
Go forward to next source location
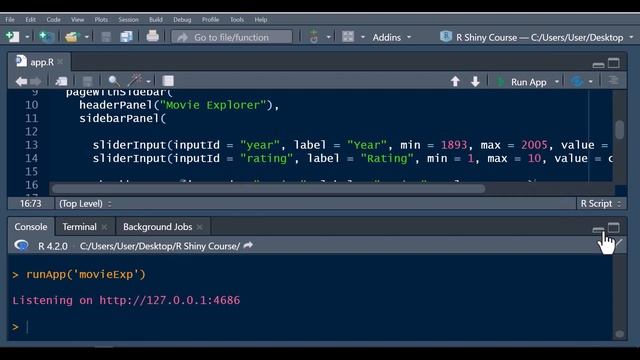pos(36,81)
